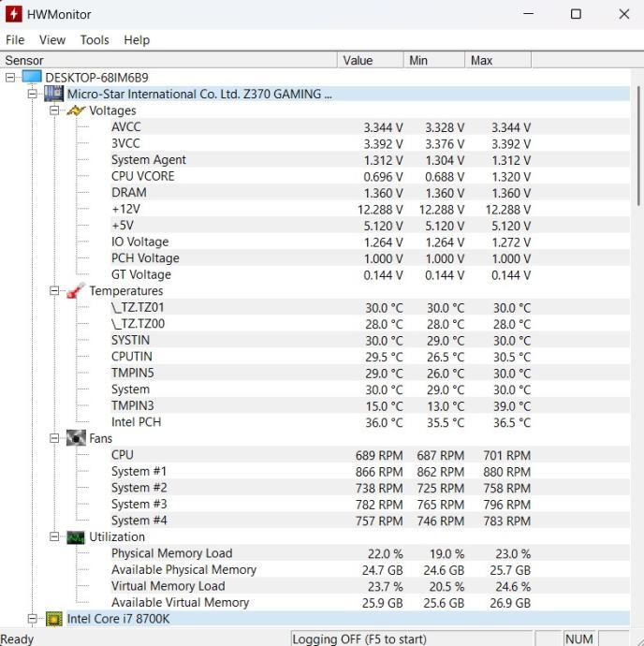Select the DRAM voltage row
Image resolution: width=644 pixels, height=646 pixels.
(370, 193)
